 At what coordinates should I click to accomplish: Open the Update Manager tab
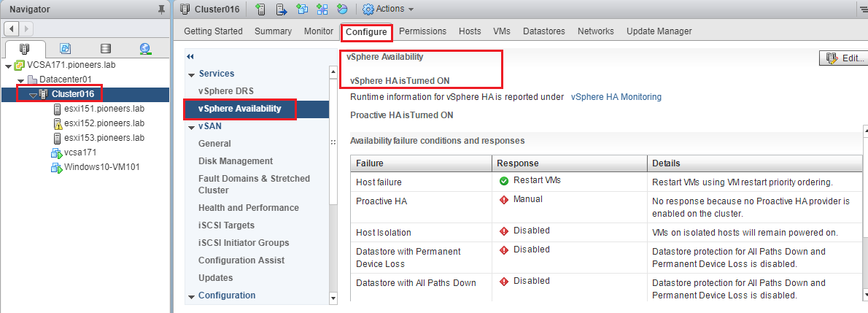click(659, 31)
